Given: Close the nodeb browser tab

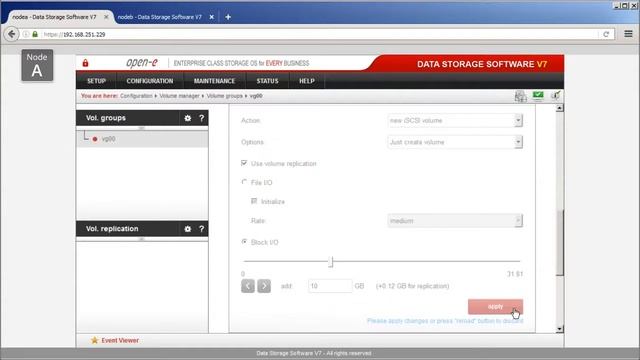Looking at the screenshot, I should tap(211, 17).
